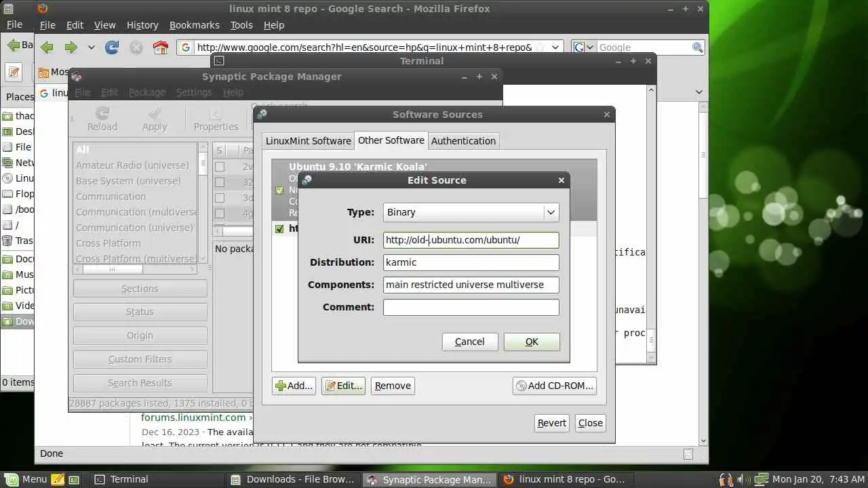Click the edit location icon in the file browser
Screen dimensions: 868x488
[x=14, y=72]
